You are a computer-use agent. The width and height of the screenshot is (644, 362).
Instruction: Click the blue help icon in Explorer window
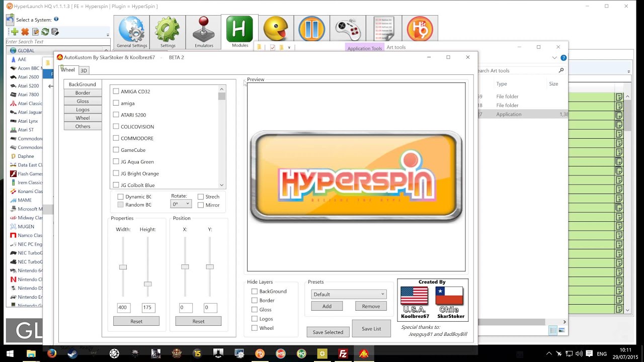563,58
